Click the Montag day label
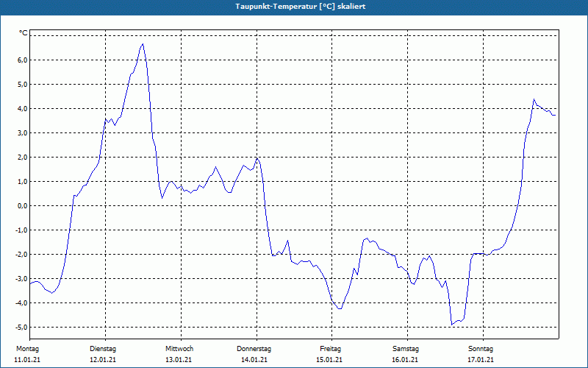 coord(27,349)
